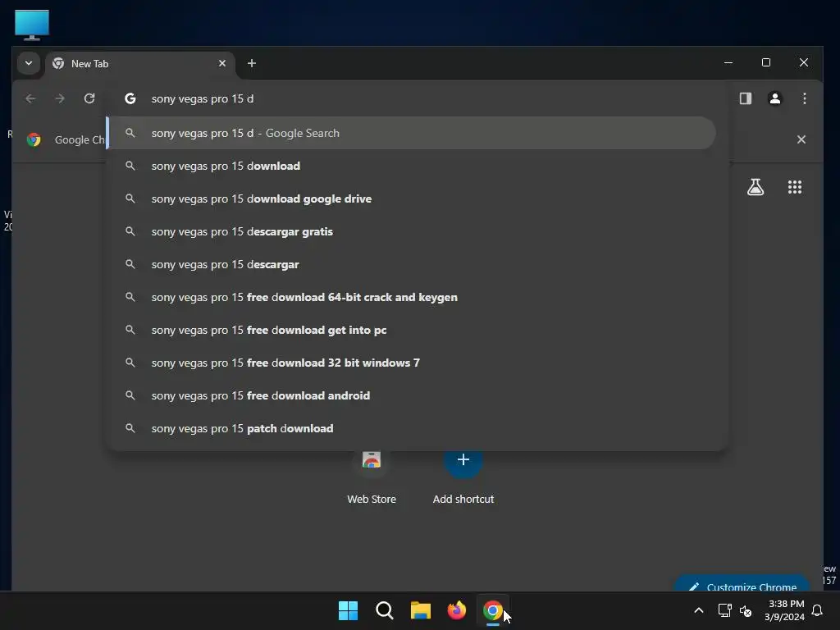
Task: Choose suggestion 'free download get into pc'
Action: [x=412, y=330]
